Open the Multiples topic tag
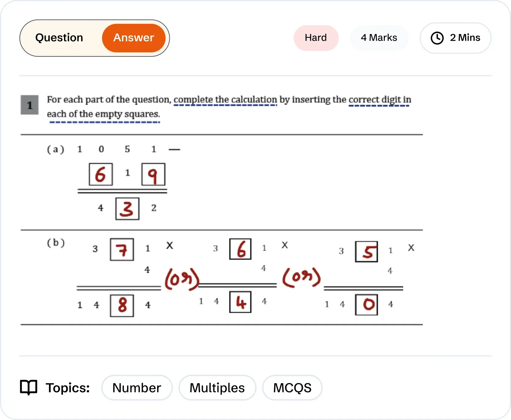The image size is (511, 420). click(x=217, y=388)
